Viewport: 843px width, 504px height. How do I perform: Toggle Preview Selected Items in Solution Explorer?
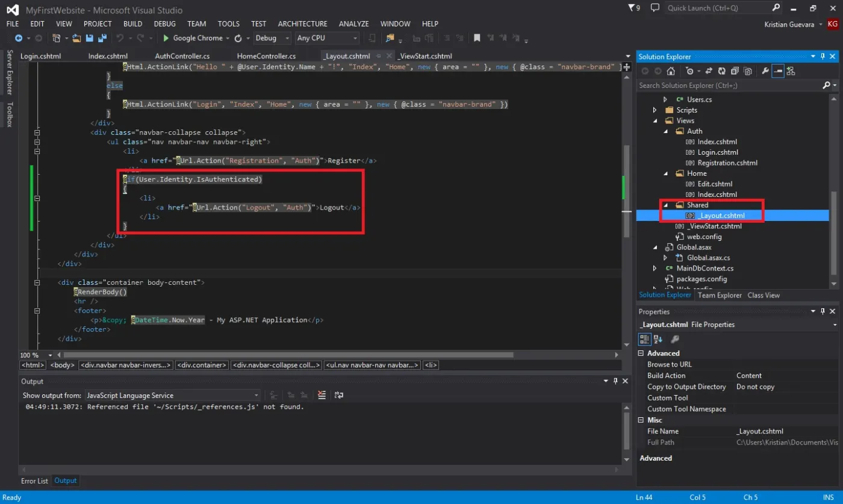tap(778, 71)
